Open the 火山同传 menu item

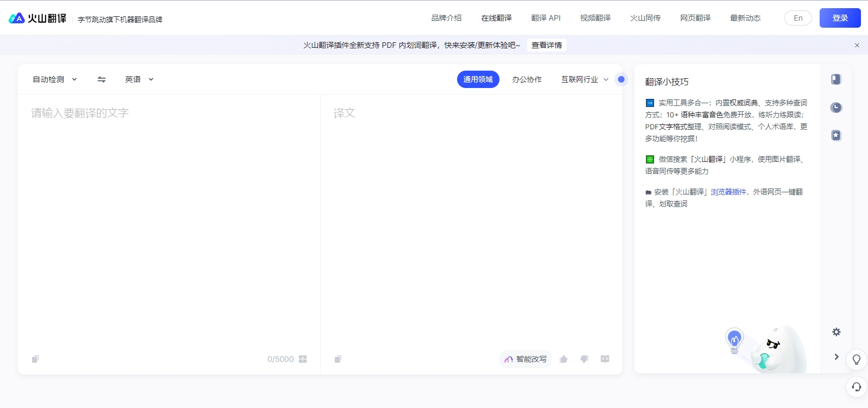pyautogui.click(x=645, y=18)
